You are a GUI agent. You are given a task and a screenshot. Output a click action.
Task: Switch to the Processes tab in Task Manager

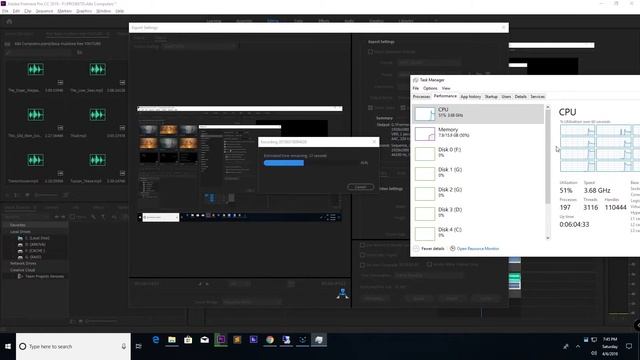click(x=421, y=97)
